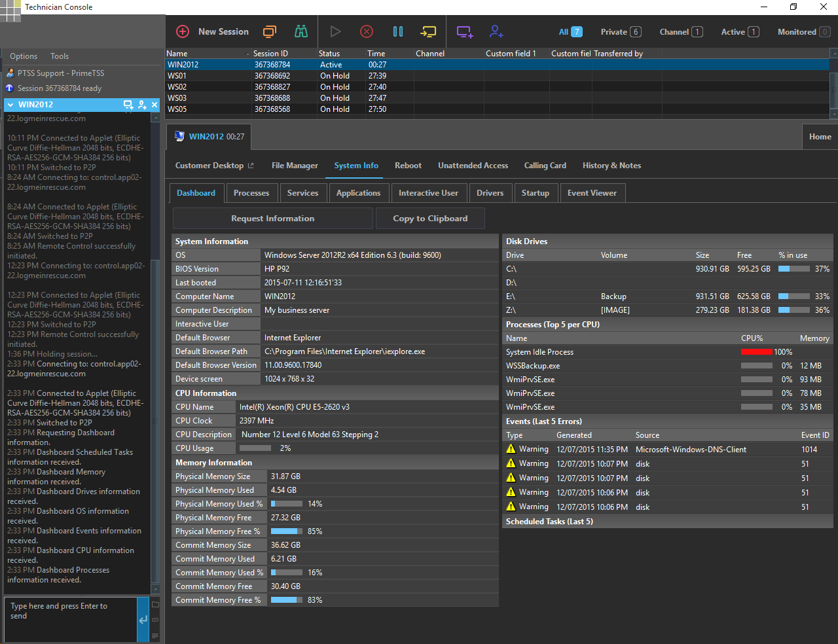Sort session list by Status column header

pos(341,54)
